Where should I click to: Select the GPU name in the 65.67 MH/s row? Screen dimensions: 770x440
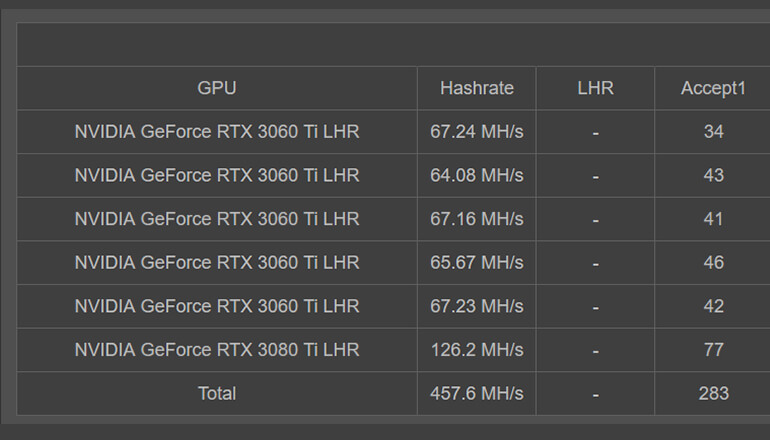(x=217, y=263)
